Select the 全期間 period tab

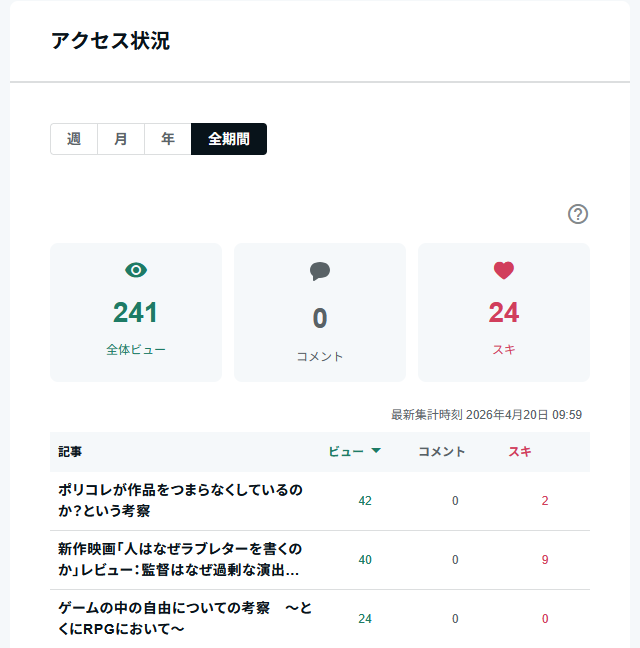click(x=229, y=139)
